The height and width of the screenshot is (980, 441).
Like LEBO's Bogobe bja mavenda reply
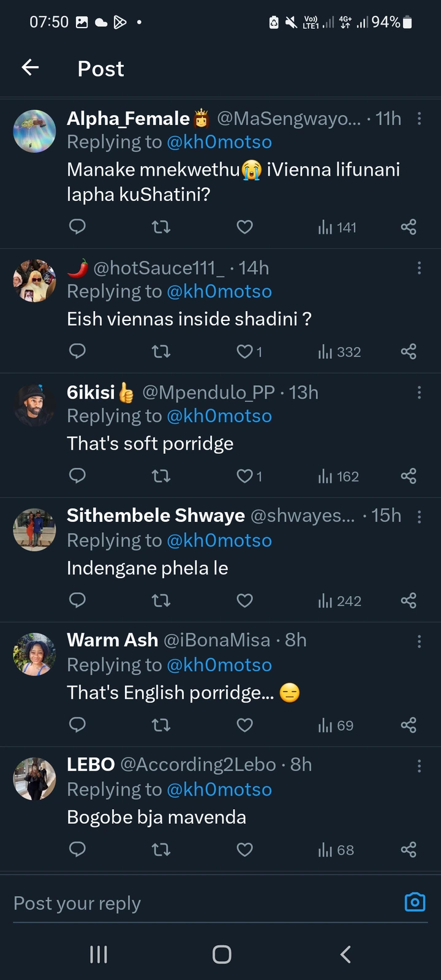point(244,850)
